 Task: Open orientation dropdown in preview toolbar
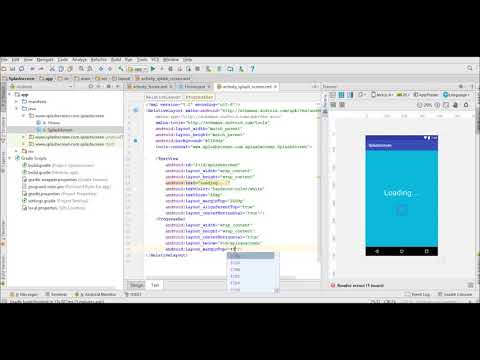(x=361, y=95)
